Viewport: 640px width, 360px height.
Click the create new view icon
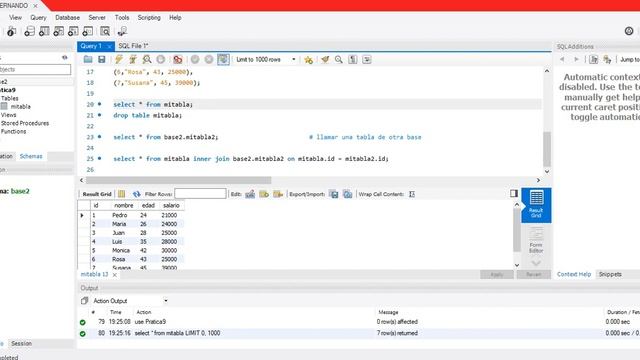click(x=58, y=31)
